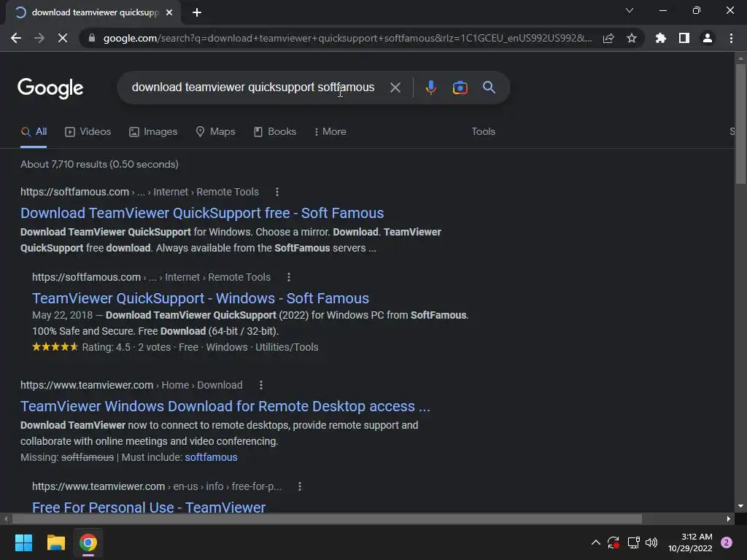This screenshot has height=560, width=747.
Task: Search by image with camera icon
Action: [x=460, y=87]
